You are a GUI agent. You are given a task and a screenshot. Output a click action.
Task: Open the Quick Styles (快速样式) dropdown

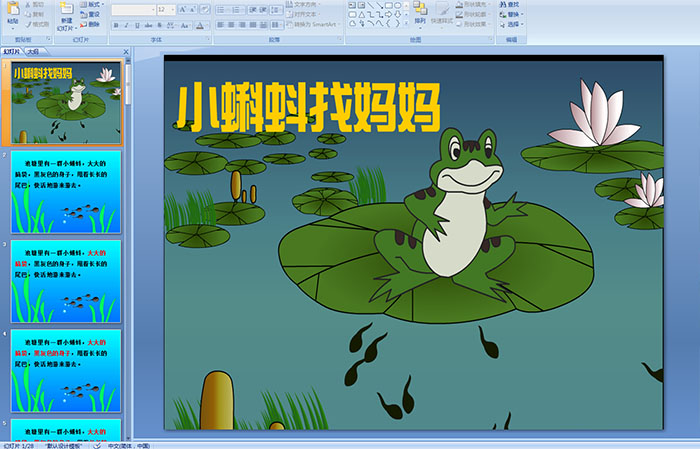pos(442,13)
